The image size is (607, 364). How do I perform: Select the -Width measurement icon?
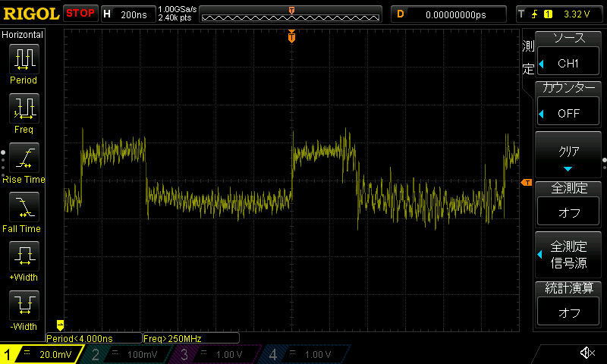coord(24,305)
